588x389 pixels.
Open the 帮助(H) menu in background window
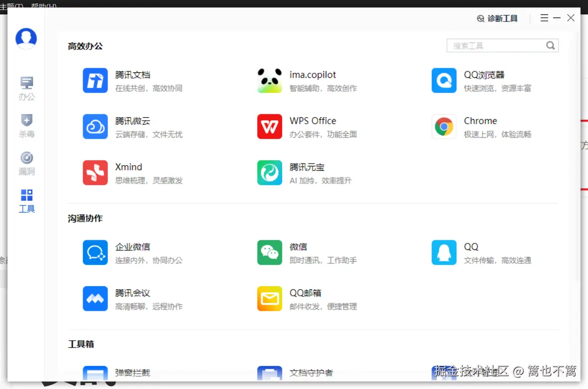tap(44, 5)
